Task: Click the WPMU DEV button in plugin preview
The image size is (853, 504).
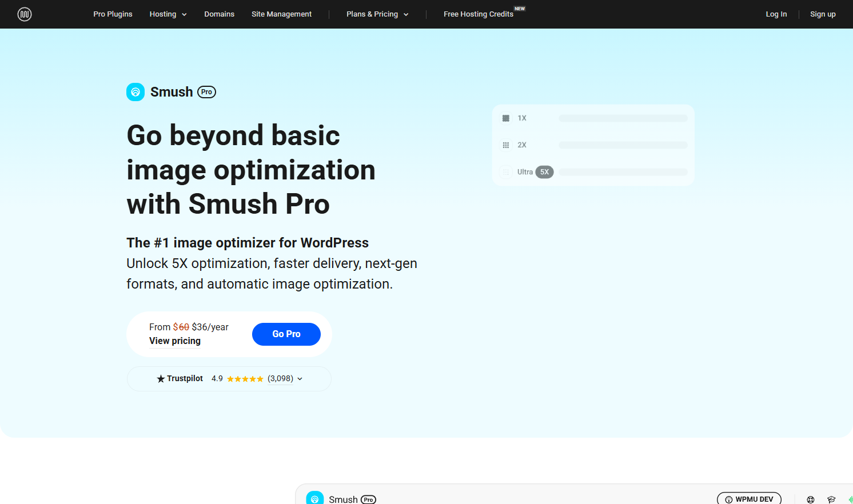Action: [x=749, y=499]
